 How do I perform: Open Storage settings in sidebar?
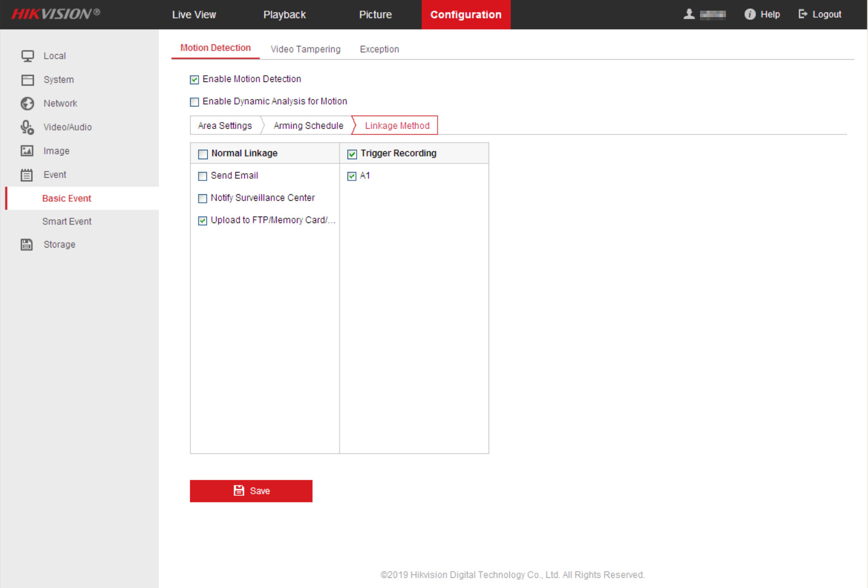coord(59,245)
